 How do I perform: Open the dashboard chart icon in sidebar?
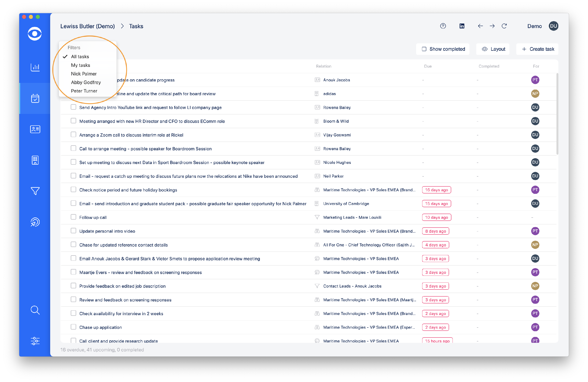click(35, 67)
